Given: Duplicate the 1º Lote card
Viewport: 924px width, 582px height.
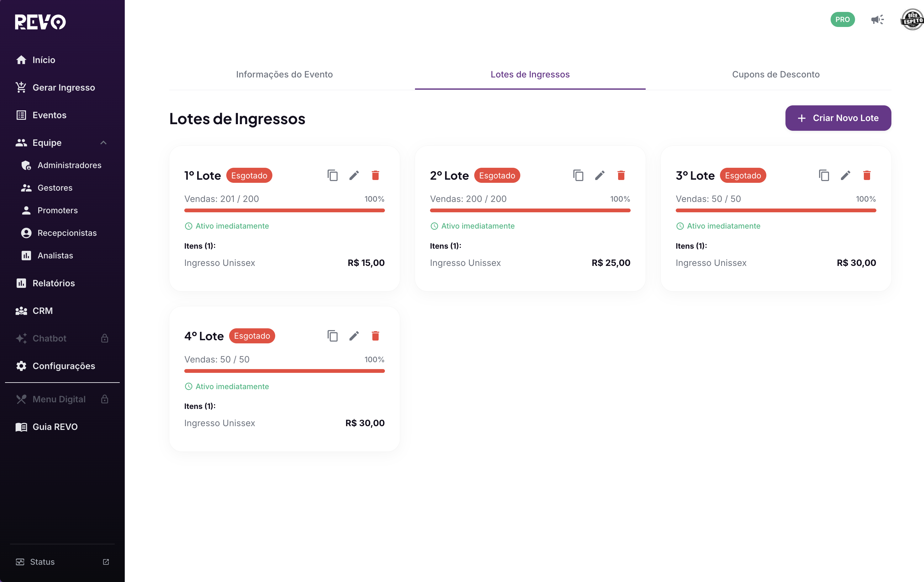Looking at the screenshot, I should click(332, 175).
